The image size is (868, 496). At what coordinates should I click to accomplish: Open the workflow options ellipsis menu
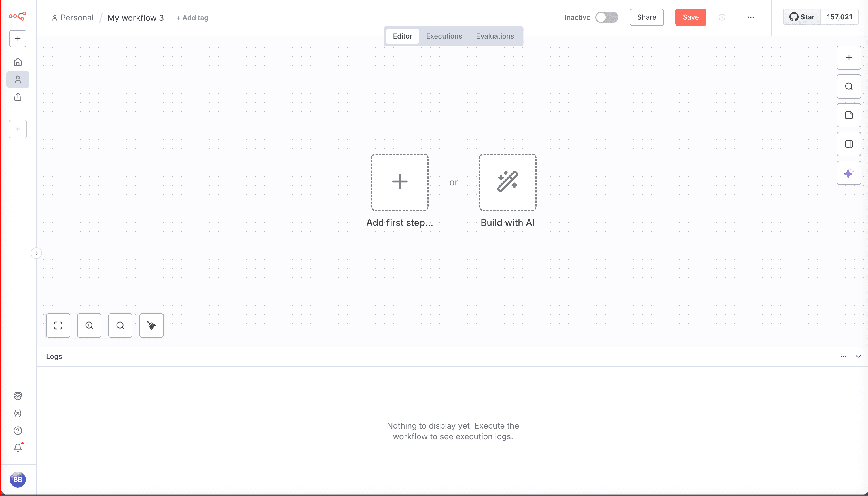[751, 17]
